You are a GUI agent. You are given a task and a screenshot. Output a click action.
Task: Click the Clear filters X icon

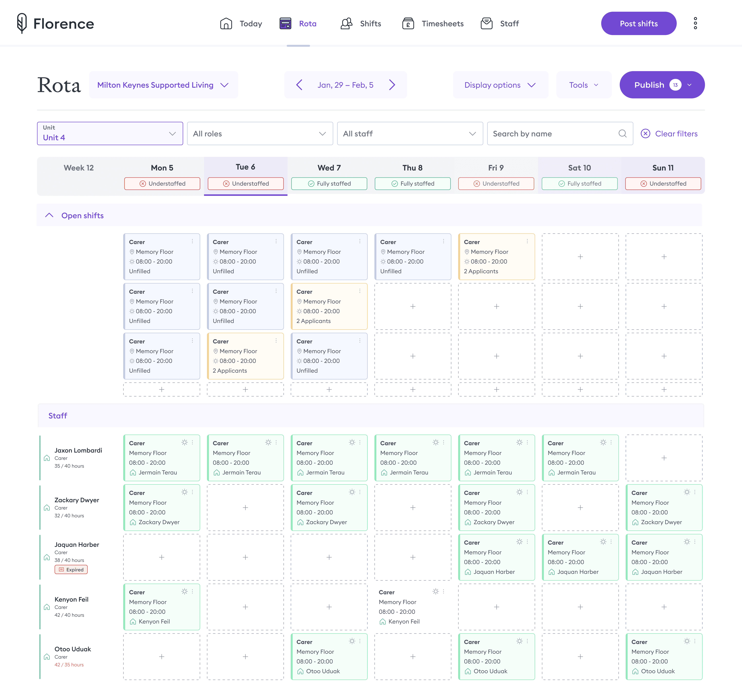point(645,134)
